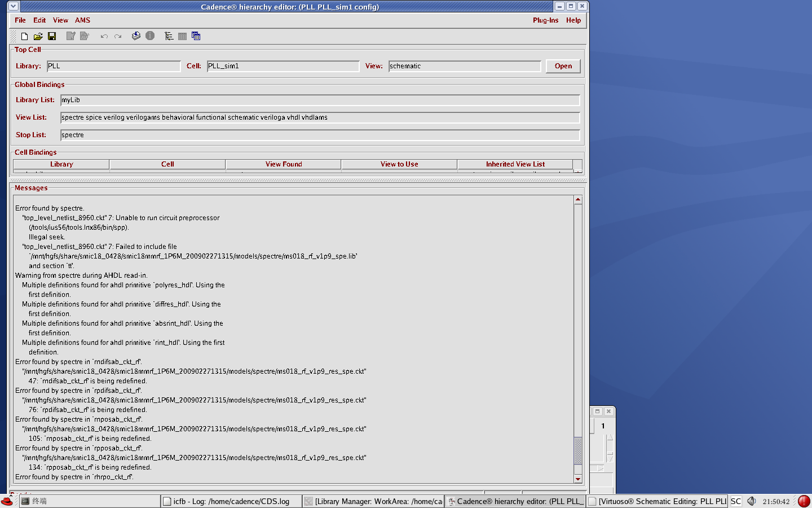Click the taskbar clock showing 21:50:42
The height and width of the screenshot is (508, 812).
(776, 502)
